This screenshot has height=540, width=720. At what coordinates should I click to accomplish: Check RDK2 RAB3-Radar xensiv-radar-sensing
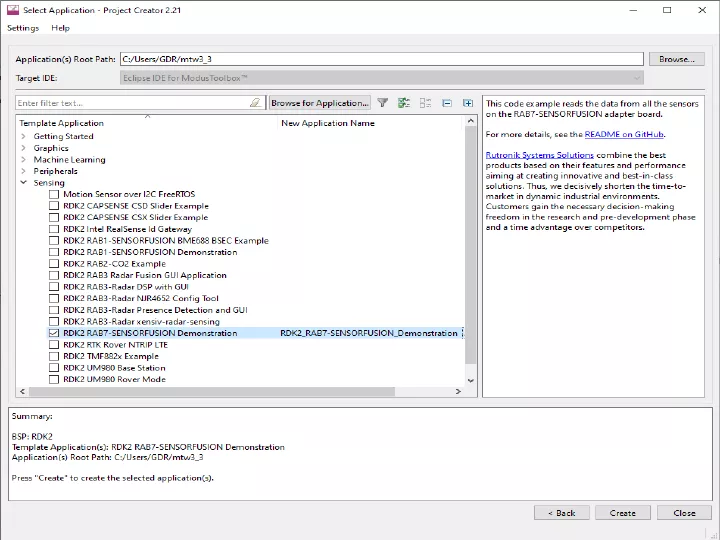pos(54,321)
